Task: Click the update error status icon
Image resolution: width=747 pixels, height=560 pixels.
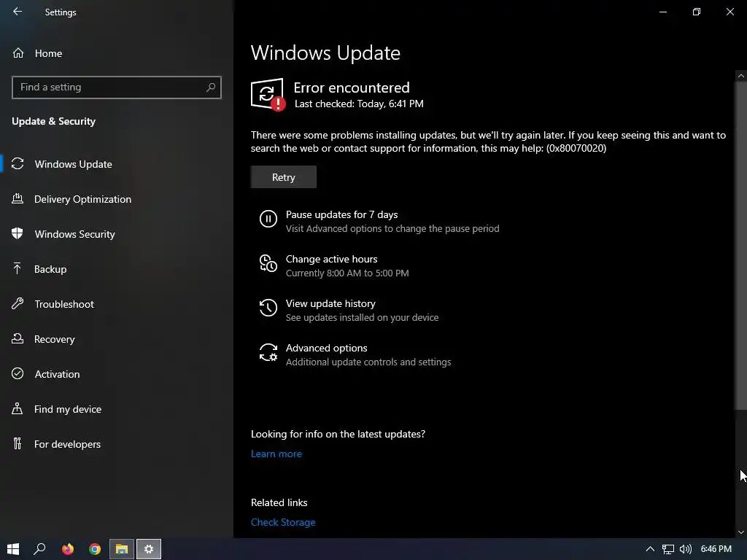Action: point(268,94)
